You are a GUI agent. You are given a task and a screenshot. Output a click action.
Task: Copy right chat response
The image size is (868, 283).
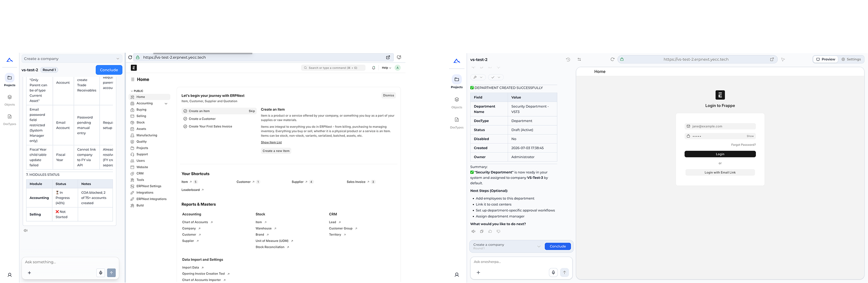pos(481,232)
